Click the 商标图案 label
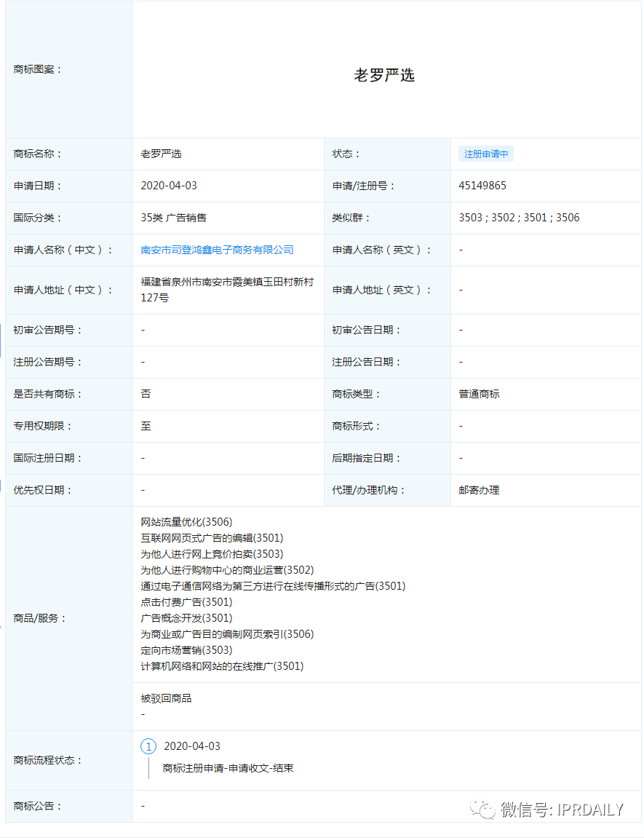This screenshot has width=644, height=838. (37, 69)
